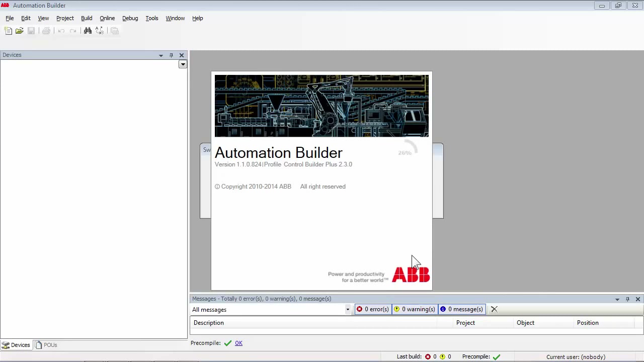
Task: Click the ABB logo on splash screen
Action: click(x=411, y=275)
